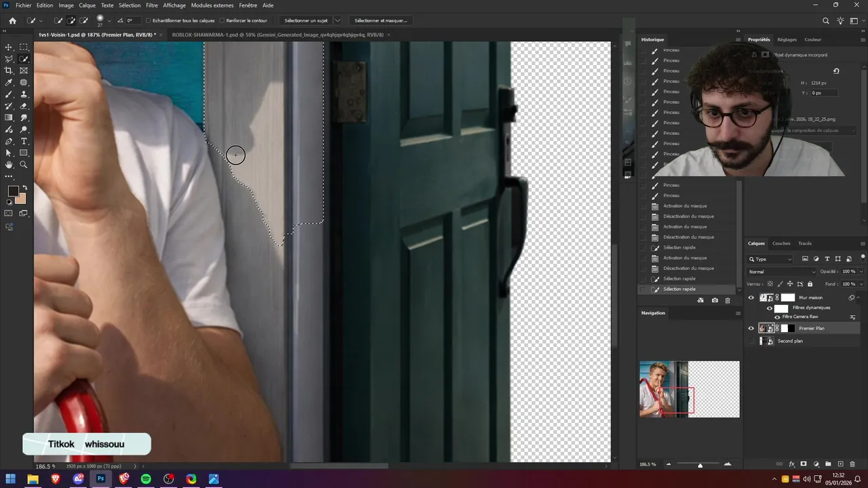Select the Path Selection arrow tool
Screen dimensions: 868x488
[9, 153]
